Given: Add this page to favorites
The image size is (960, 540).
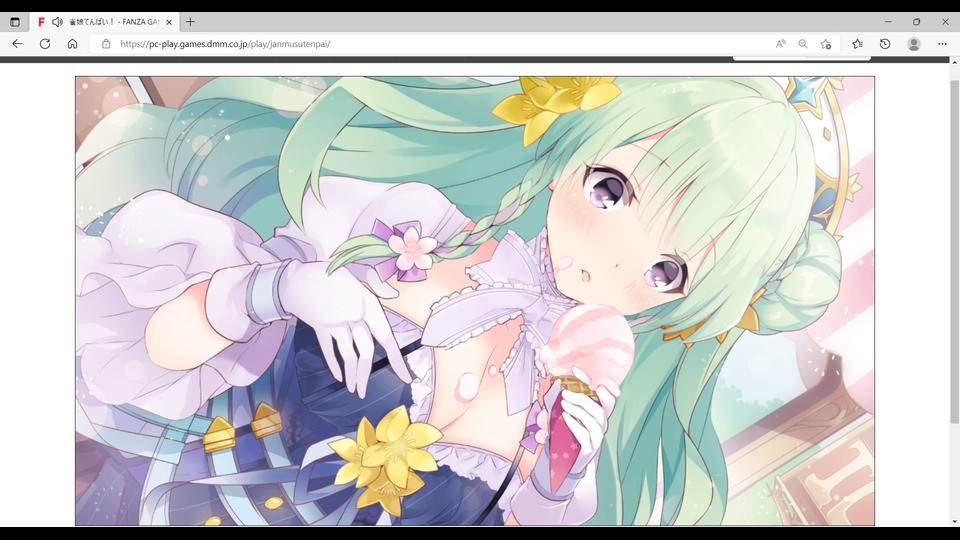Looking at the screenshot, I should [x=825, y=44].
